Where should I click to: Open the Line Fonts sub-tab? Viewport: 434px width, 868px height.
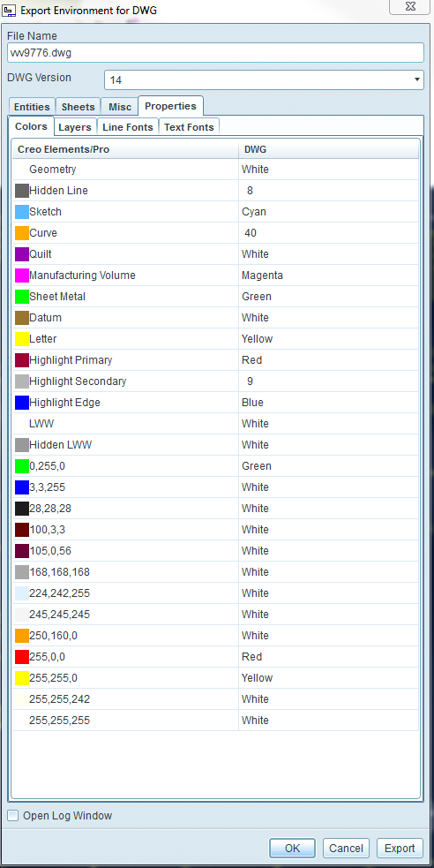click(128, 127)
